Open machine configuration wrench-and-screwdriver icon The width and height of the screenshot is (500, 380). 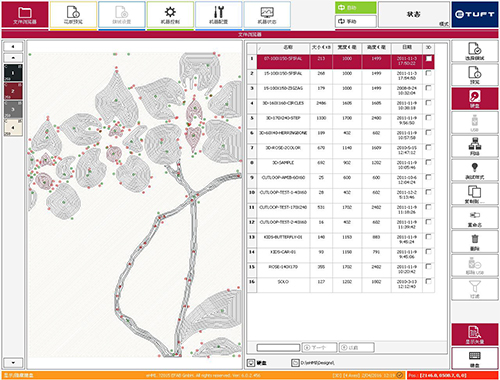point(219,15)
